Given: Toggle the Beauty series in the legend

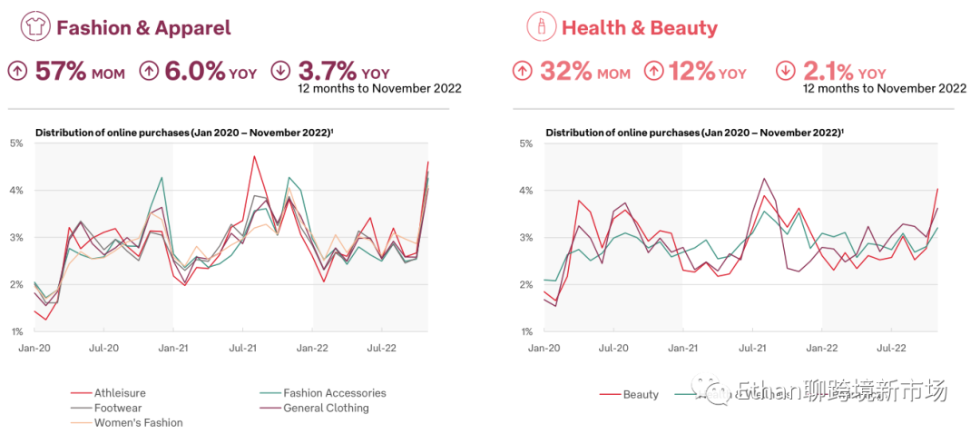Looking at the screenshot, I should (x=641, y=394).
